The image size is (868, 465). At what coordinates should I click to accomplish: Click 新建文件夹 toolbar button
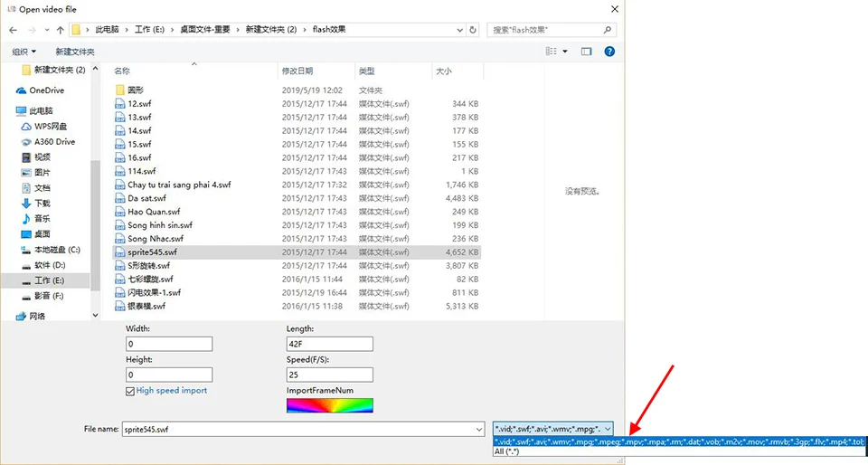pos(75,52)
